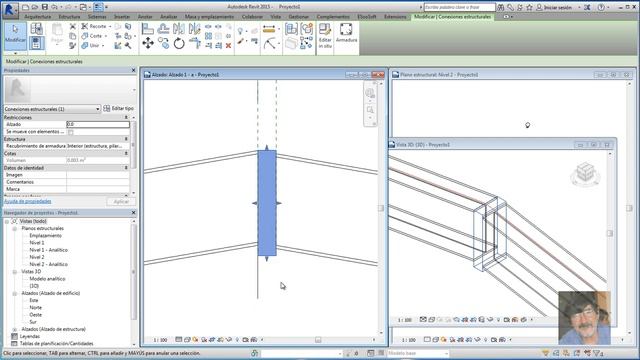The image size is (640, 360).
Task: Select Emplazamiento in project browser
Action: (45, 236)
